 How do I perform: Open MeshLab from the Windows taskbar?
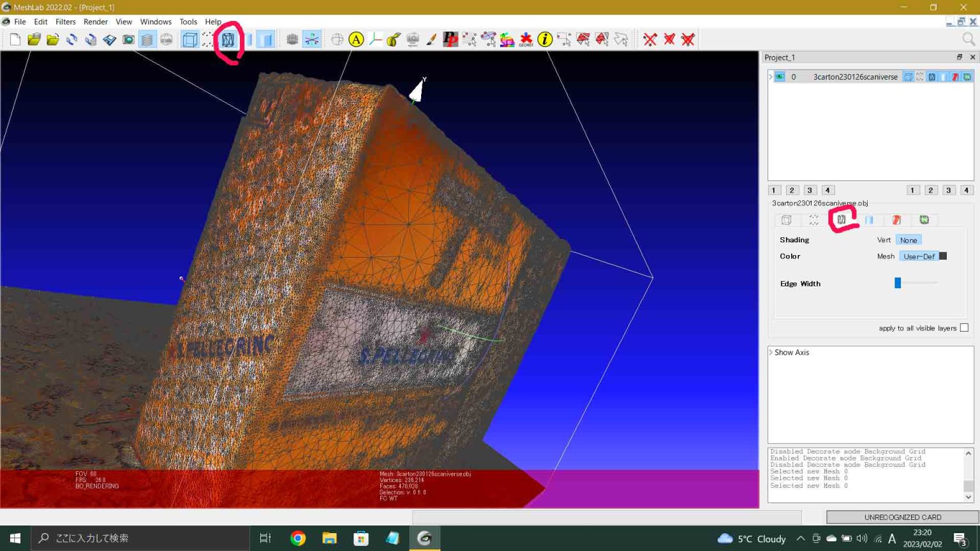tap(424, 538)
